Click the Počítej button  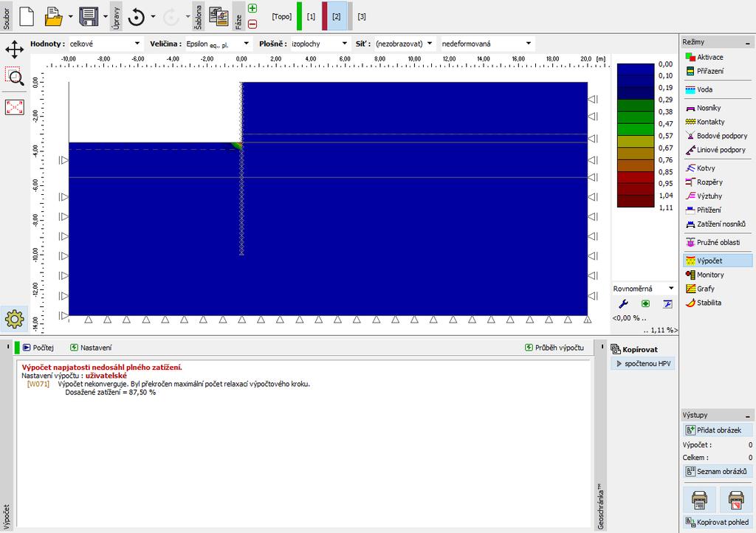click(38, 348)
